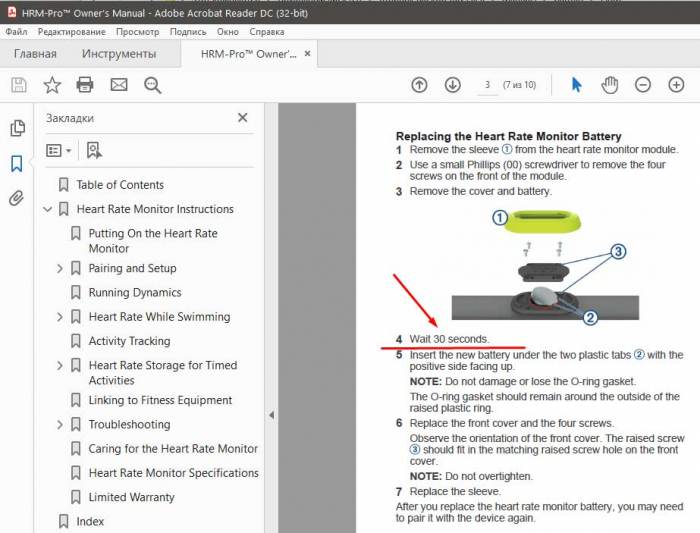The height and width of the screenshot is (533, 700).
Task: Click the battery replacement diagram image
Action: (546, 266)
